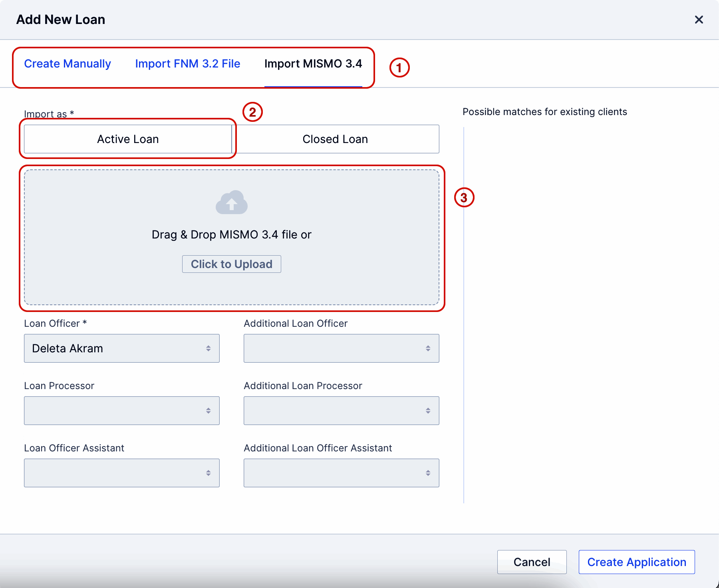Expand the Additional Loan Officer dropdown

coord(336,348)
